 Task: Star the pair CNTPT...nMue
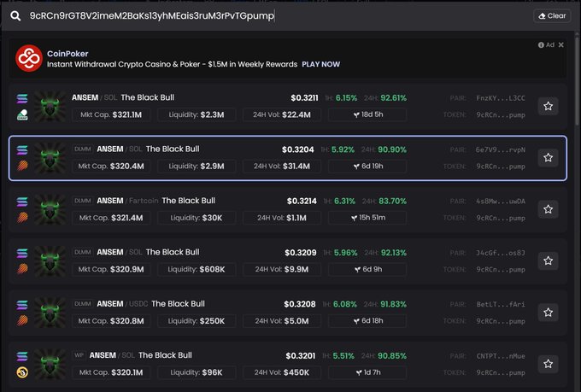(x=548, y=364)
